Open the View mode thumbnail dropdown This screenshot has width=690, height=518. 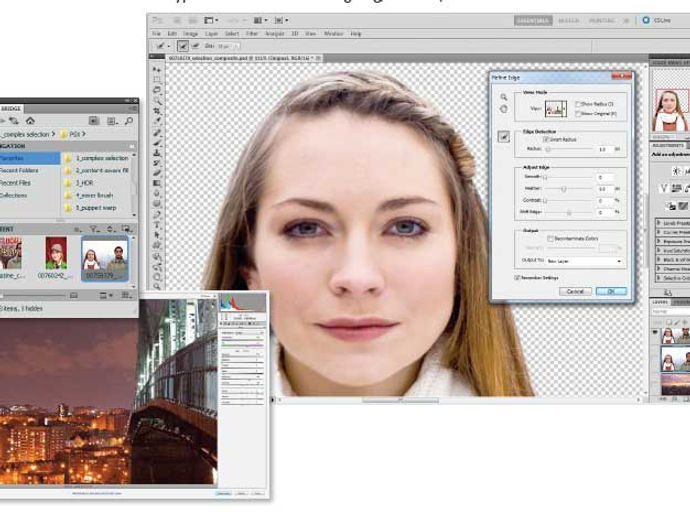(556, 109)
